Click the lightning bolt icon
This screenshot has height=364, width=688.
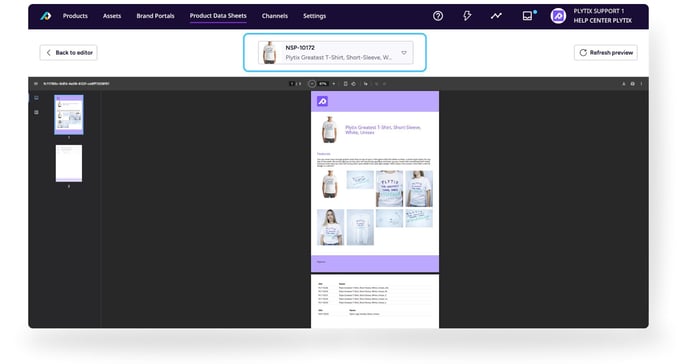point(467,16)
